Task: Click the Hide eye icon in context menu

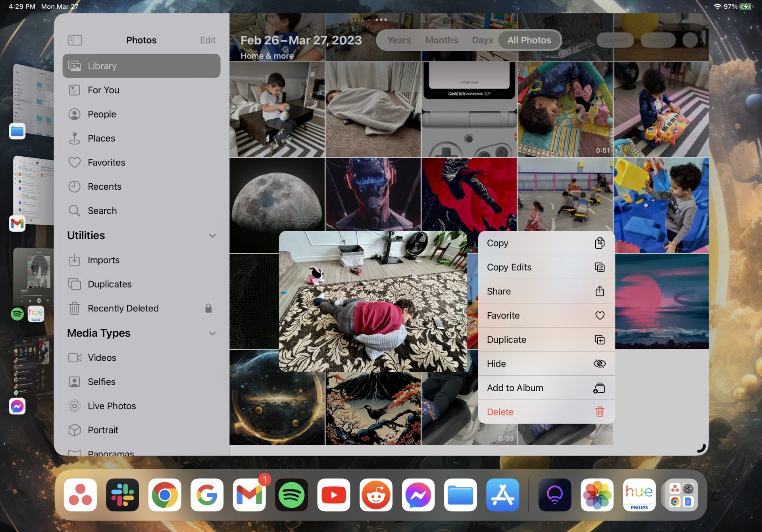Action: tap(599, 363)
